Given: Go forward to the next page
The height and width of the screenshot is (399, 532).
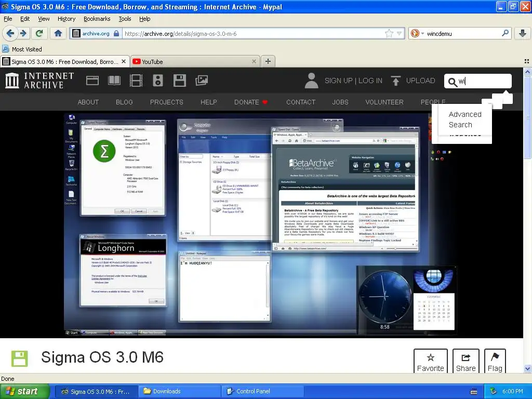Looking at the screenshot, I should coord(23,33).
